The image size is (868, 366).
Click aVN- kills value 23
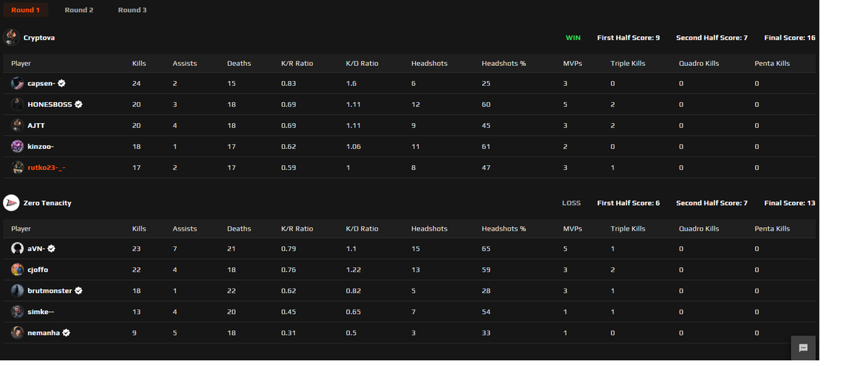coord(136,249)
